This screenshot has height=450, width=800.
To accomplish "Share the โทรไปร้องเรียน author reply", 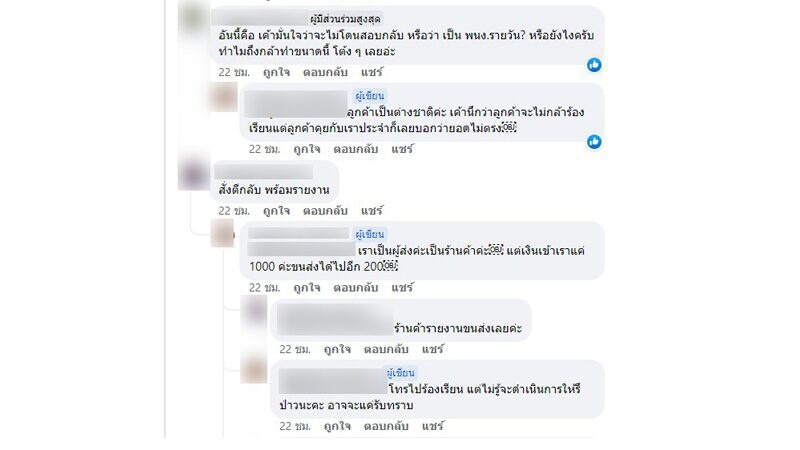I will [x=432, y=426].
